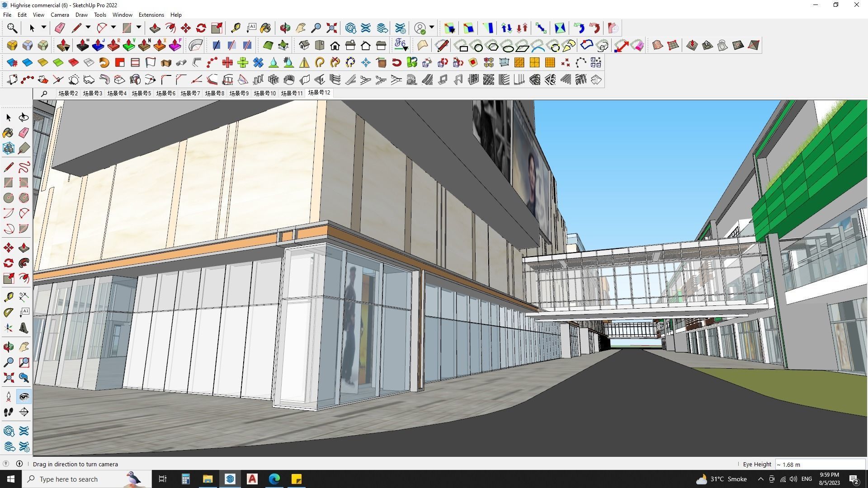The image size is (868, 488).
Task: Activate the Walk footprints tool
Action: click(x=9, y=412)
